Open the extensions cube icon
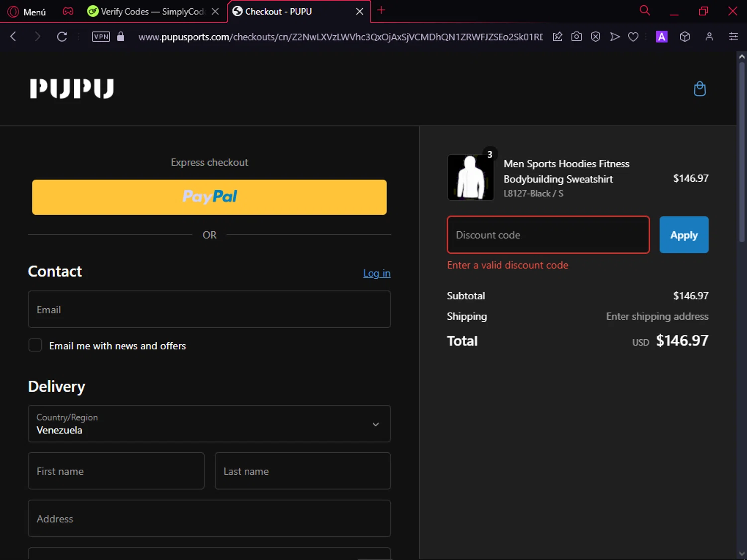The height and width of the screenshot is (560, 747). point(685,37)
